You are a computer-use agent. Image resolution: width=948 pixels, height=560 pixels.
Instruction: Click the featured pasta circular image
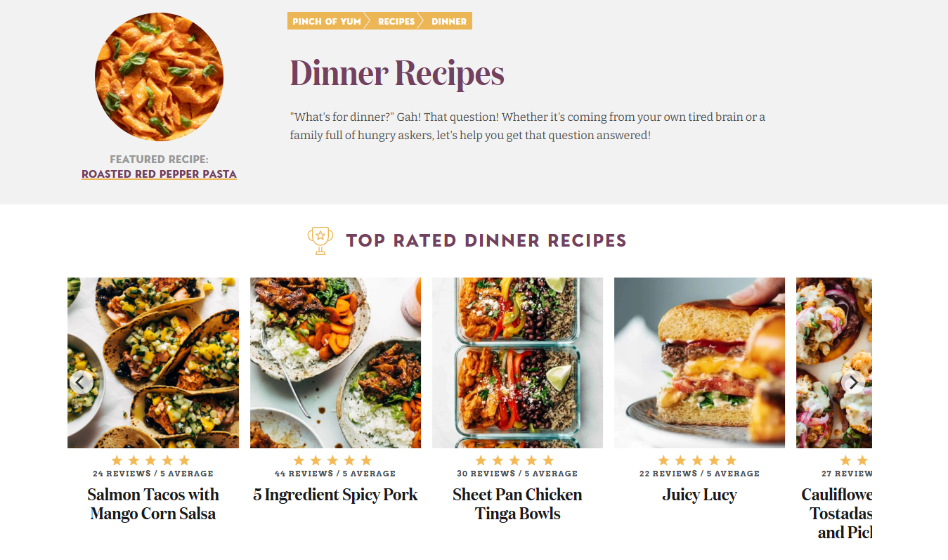159,77
